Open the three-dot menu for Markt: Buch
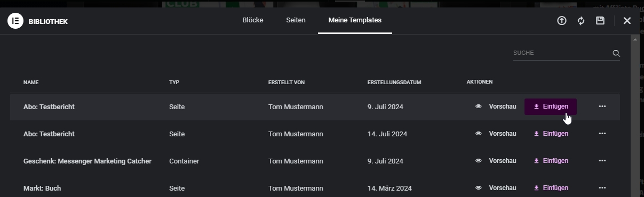The width and height of the screenshot is (644, 197). [x=602, y=188]
